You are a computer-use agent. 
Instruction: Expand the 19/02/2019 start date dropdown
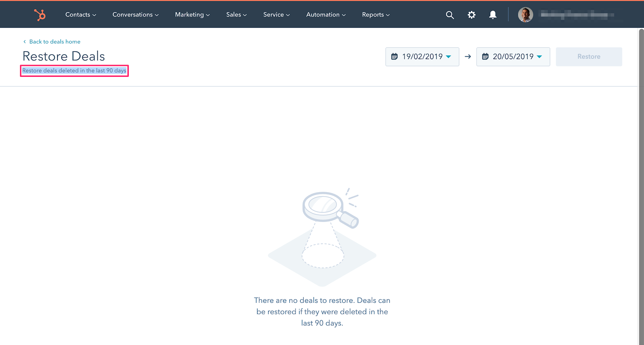point(448,57)
